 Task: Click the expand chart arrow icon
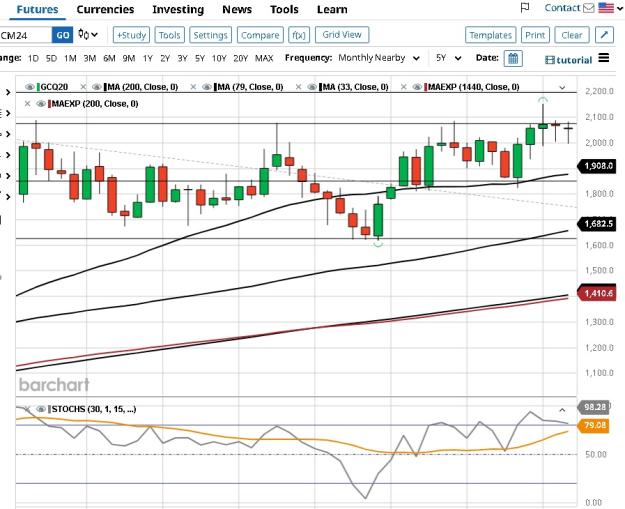[604, 35]
